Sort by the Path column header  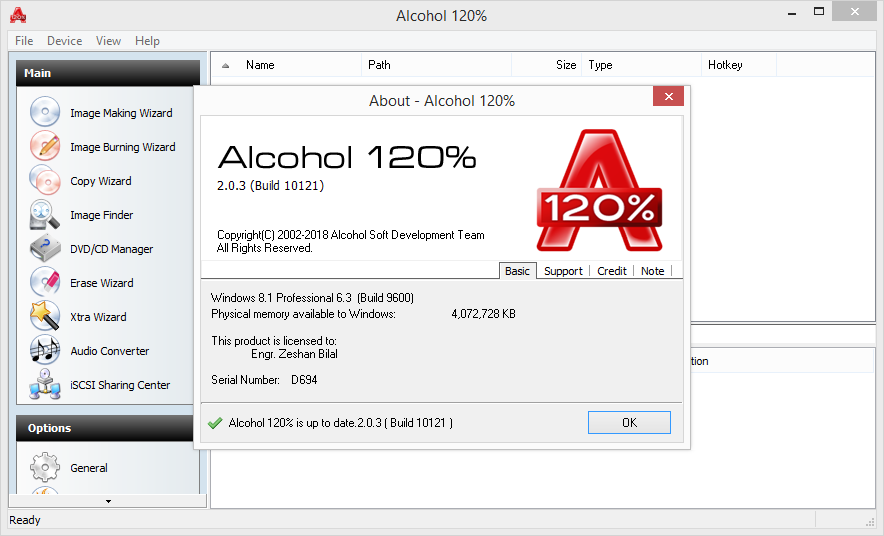[436, 65]
